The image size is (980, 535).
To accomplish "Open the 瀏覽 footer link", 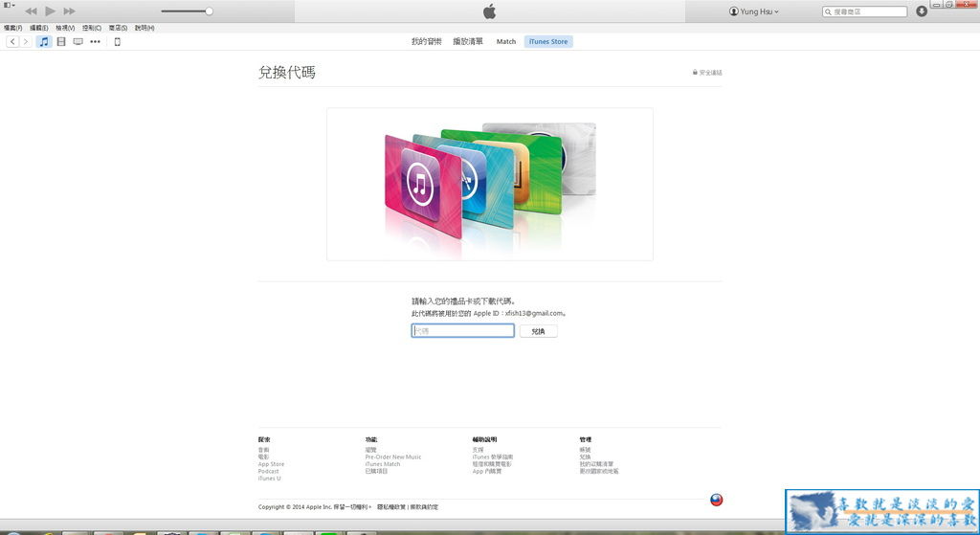I will (x=371, y=450).
